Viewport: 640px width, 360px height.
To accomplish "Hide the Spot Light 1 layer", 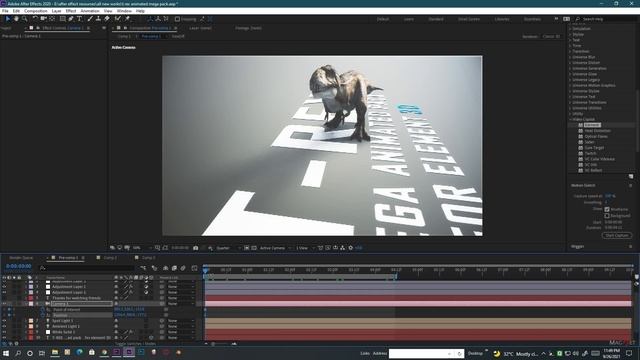I will [4, 321].
